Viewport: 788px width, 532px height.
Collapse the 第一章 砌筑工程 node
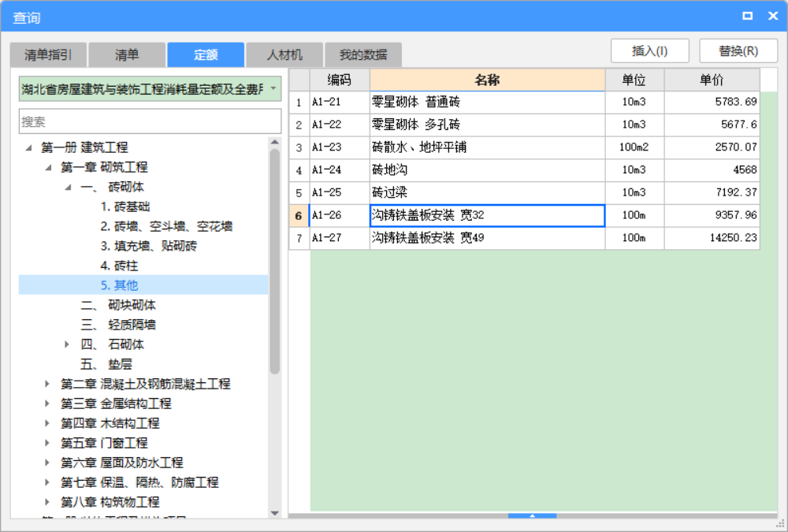48,167
